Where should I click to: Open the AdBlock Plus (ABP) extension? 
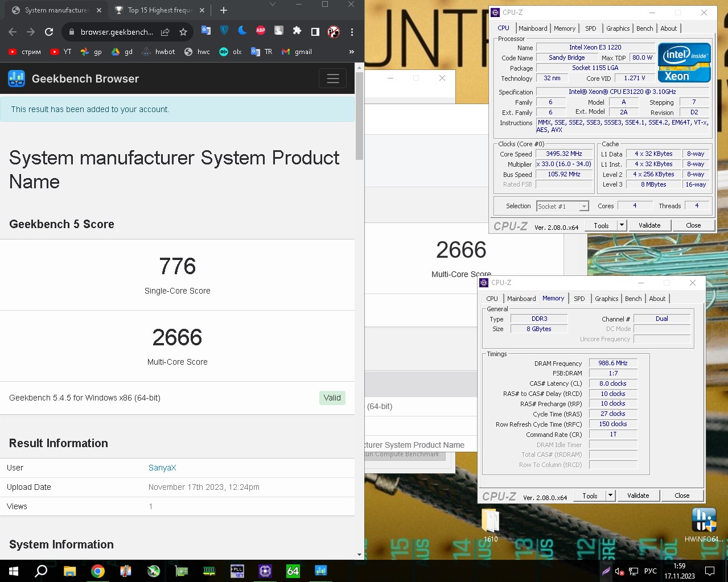[x=261, y=31]
